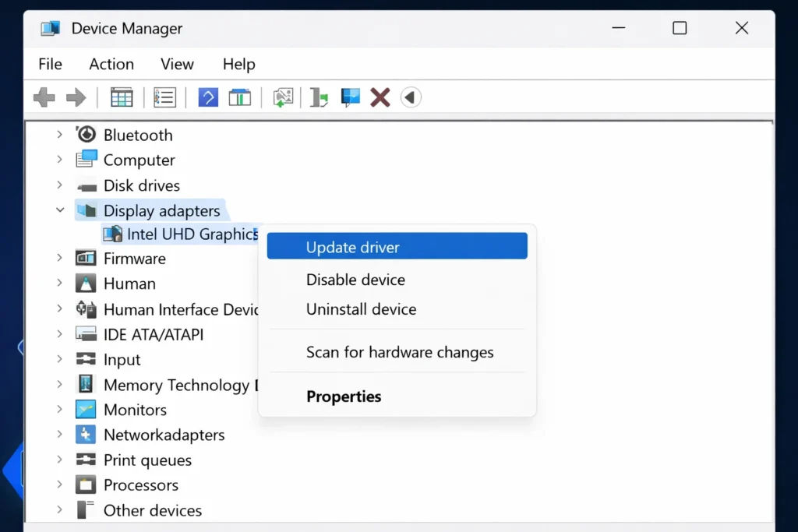
Task: Click the forward navigation arrow icon
Action: click(x=76, y=97)
